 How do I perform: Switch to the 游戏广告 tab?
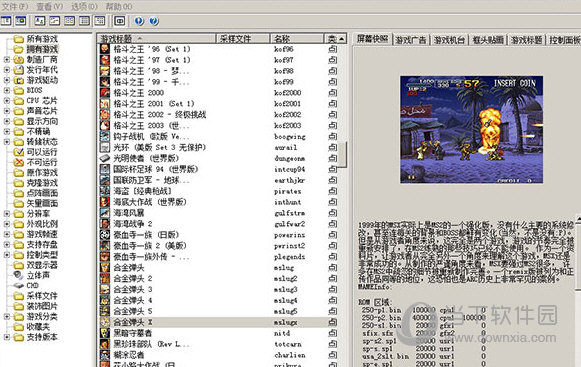411,40
